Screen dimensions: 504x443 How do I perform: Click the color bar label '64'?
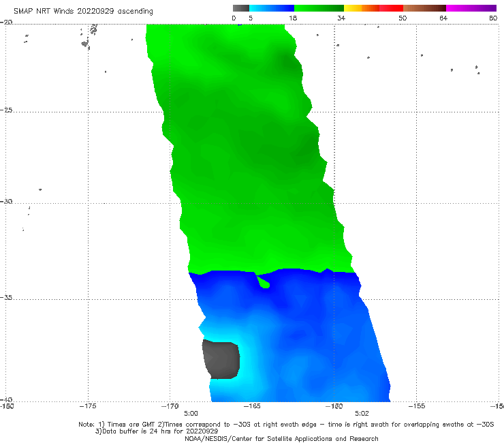tap(443, 18)
